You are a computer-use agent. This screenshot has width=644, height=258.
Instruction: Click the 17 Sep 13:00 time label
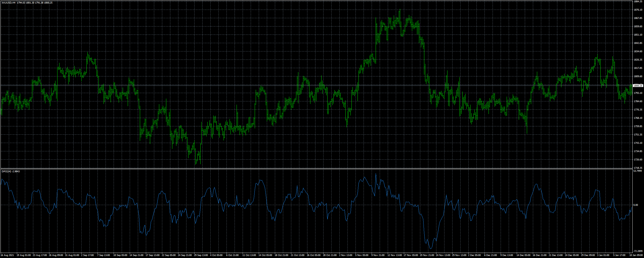pyautogui.click(x=153, y=255)
